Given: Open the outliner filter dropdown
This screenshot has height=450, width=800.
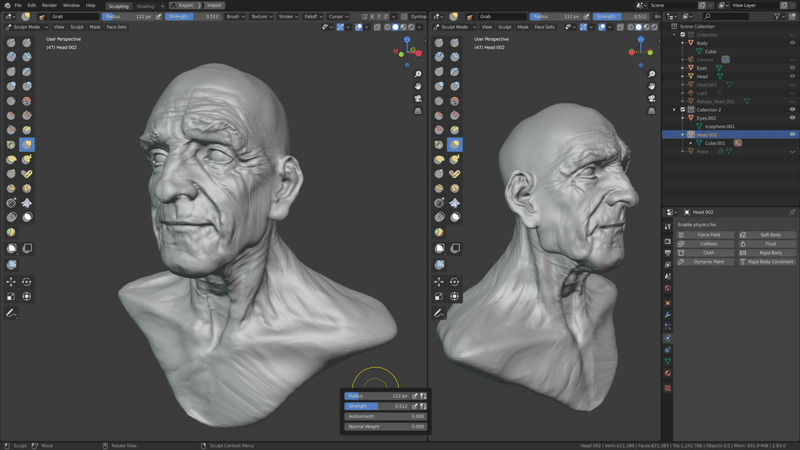Looking at the screenshot, I should (x=780, y=16).
